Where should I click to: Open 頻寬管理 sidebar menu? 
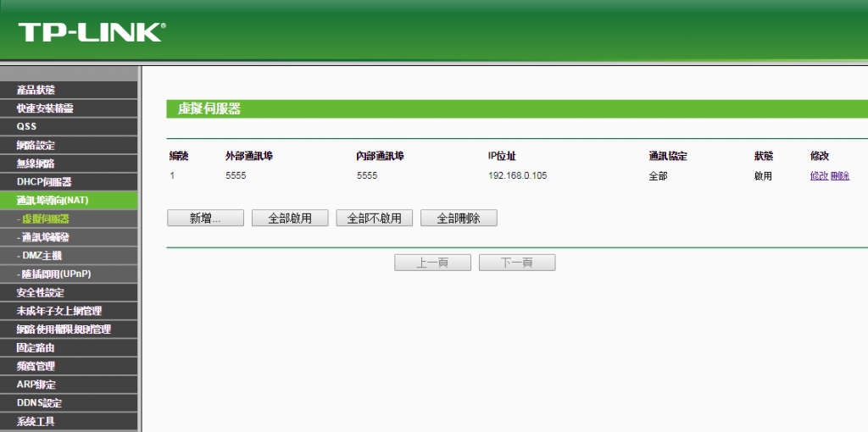click(x=69, y=366)
